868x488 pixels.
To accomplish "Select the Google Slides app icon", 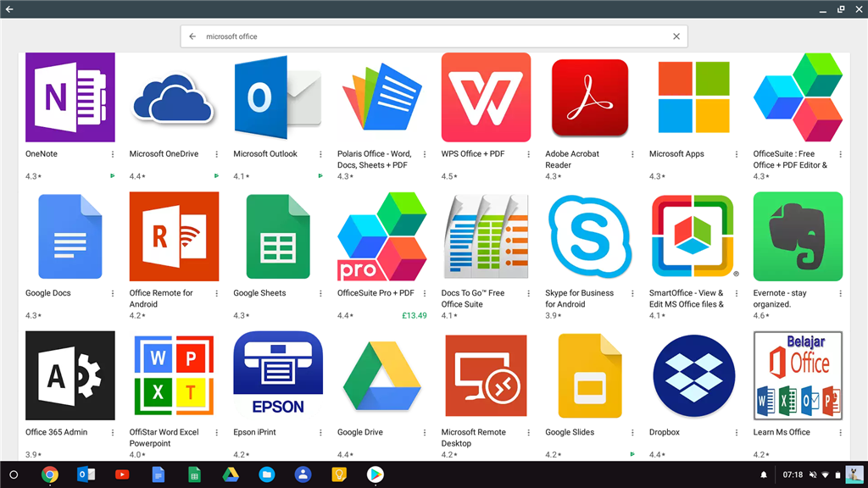I will pos(590,375).
